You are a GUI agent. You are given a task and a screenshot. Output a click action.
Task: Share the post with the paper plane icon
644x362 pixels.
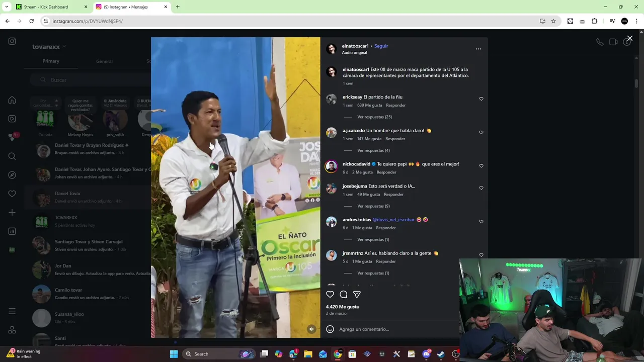pyautogui.click(x=357, y=295)
